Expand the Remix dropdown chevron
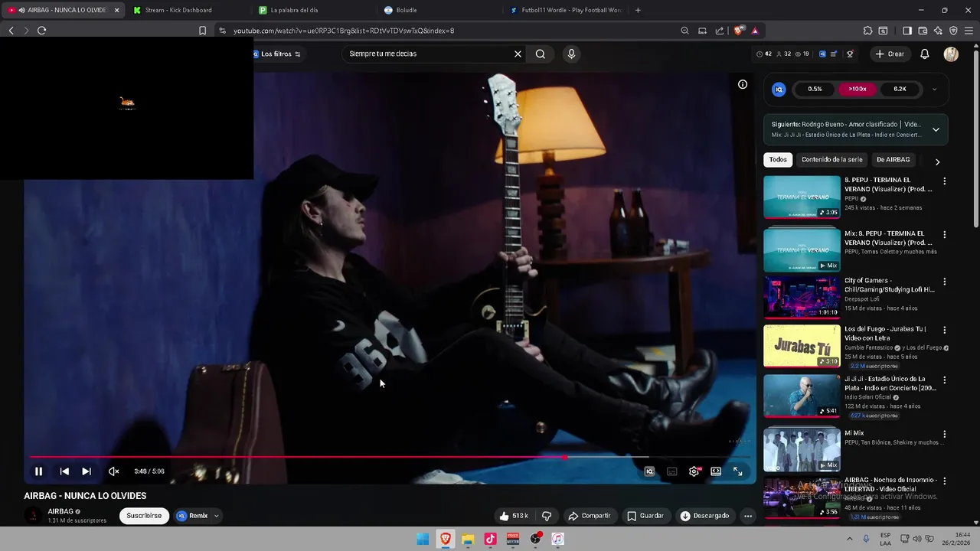The width and height of the screenshot is (980, 551). point(216,516)
